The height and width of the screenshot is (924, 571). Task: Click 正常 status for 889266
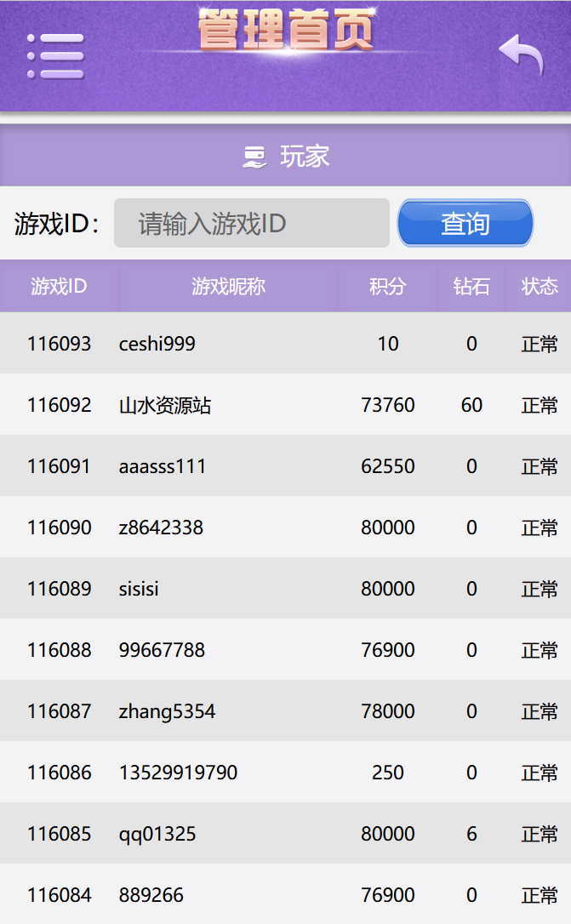540,895
